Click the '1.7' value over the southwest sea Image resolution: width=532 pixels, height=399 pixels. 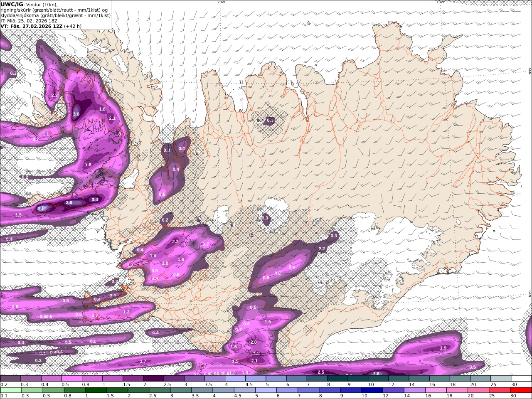(143, 362)
